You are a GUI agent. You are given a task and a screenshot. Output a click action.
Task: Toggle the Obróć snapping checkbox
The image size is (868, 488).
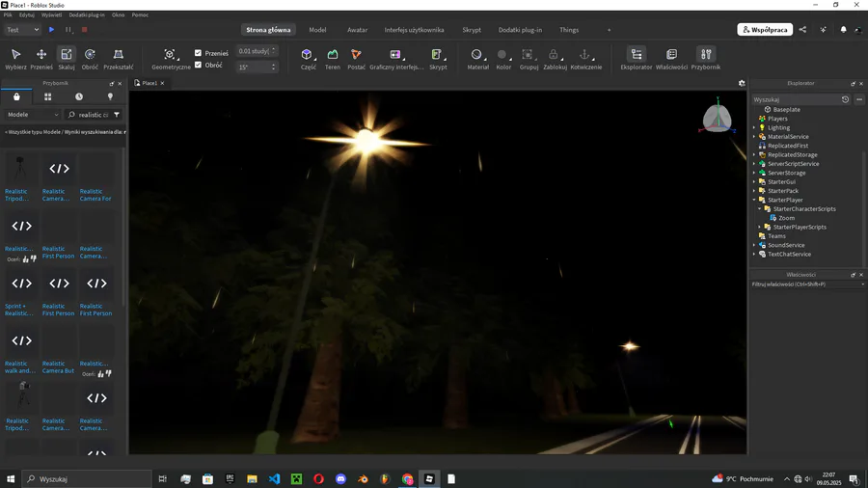[x=198, y=65]
